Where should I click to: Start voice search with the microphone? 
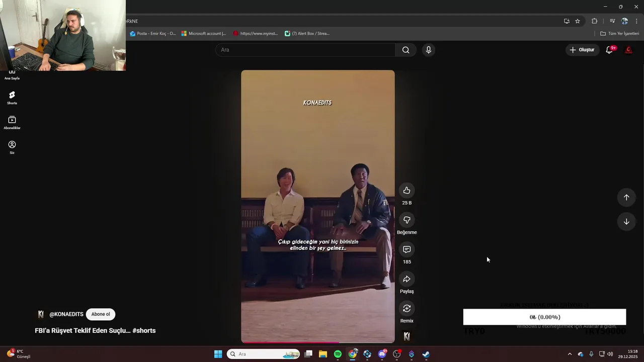pyautogui.click(x=429, y=50)
